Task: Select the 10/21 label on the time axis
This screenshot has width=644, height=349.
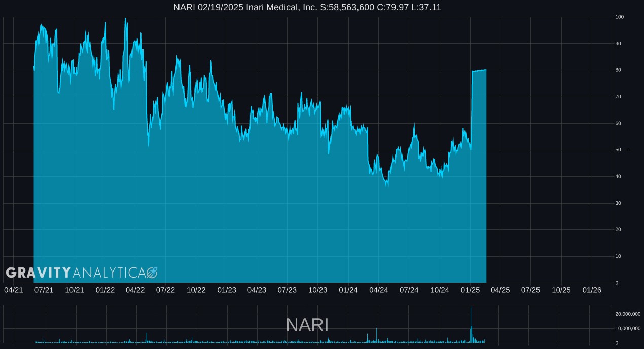Action: [x=75, y=290]
